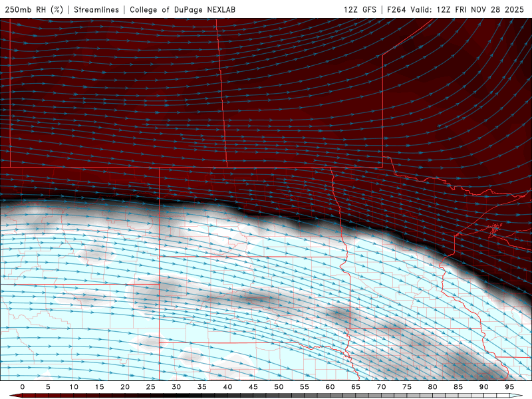Click the "Valid:" label in the header
This screenshot has height=399, width=532.
421,9
